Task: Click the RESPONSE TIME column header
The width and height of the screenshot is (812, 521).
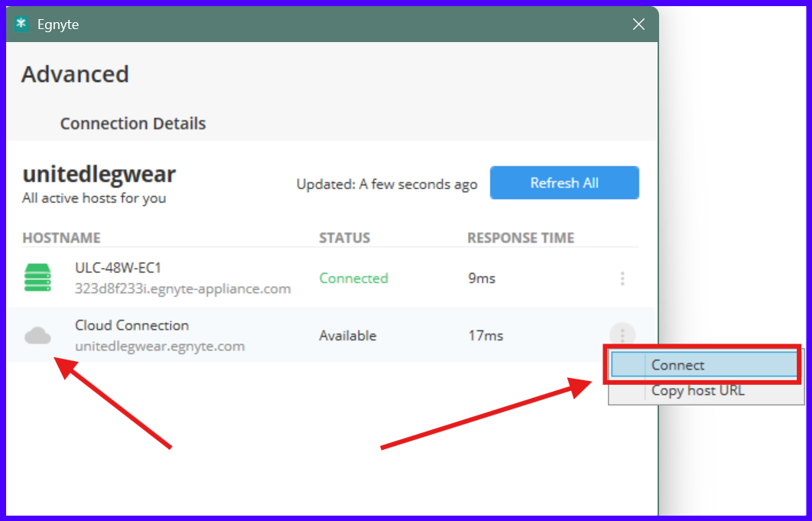Action: click(520, 238)
